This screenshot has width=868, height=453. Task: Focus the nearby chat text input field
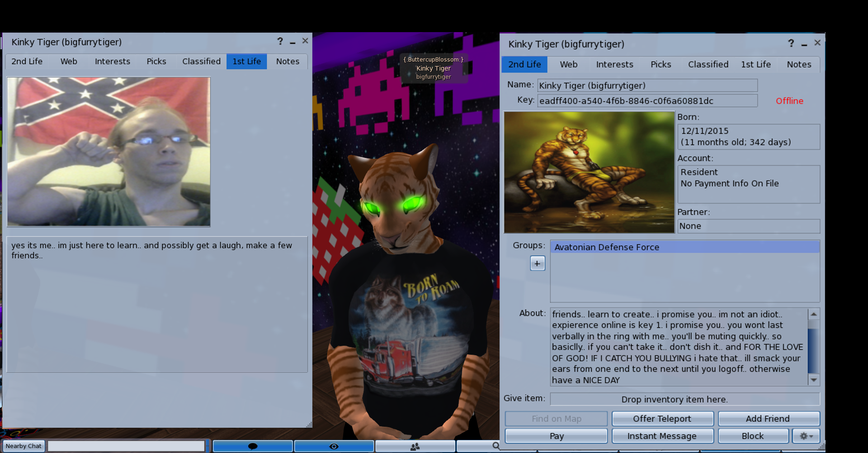[x=126, y=446]
